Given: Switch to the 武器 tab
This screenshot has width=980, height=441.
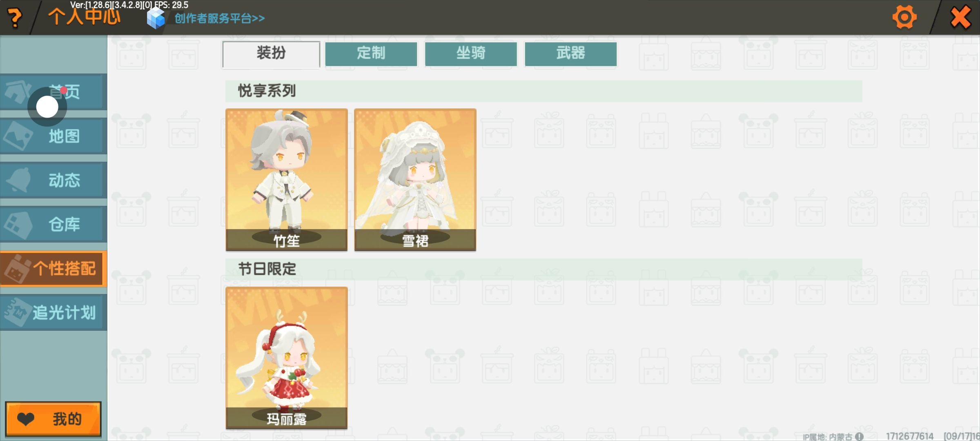Looking at the screenshot, I should tap(570, 53).
